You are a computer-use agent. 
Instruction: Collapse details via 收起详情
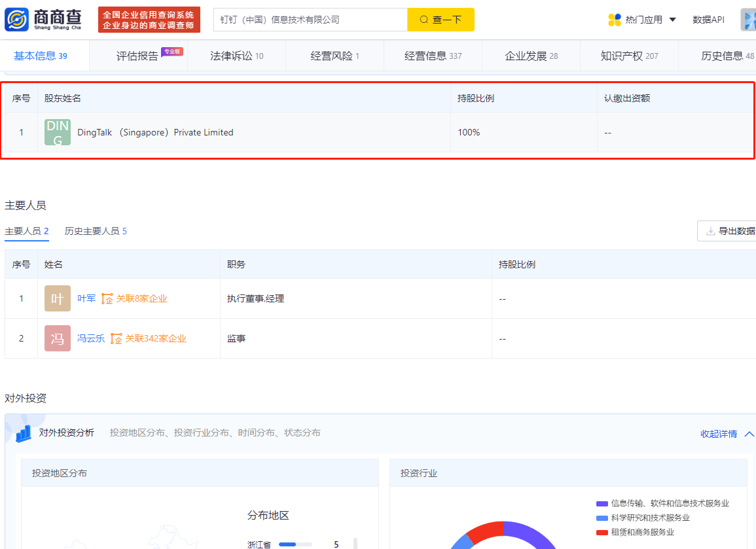pyautogui.click(x=727, y=434)
